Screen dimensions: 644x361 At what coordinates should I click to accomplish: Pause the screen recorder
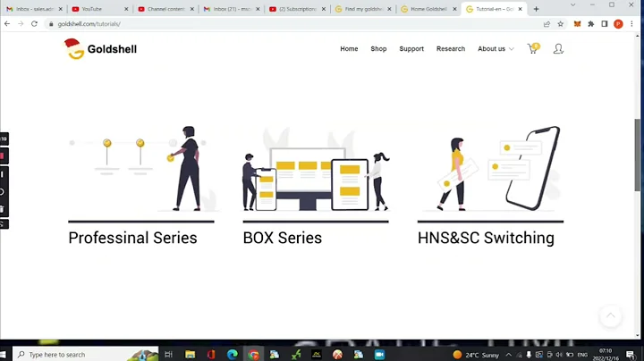pos(3,174)
